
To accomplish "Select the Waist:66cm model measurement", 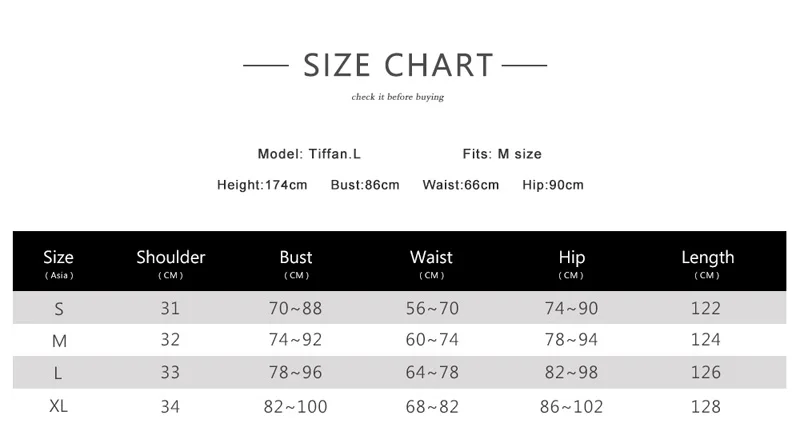I will pyautogui.click(x=460, y=185).
